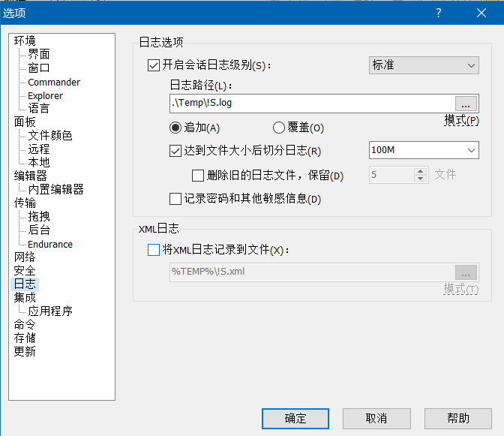This screenshot has width=504, height=436.
Task: Open the 100M file size dropdown
Action: [x=424, y=150]
